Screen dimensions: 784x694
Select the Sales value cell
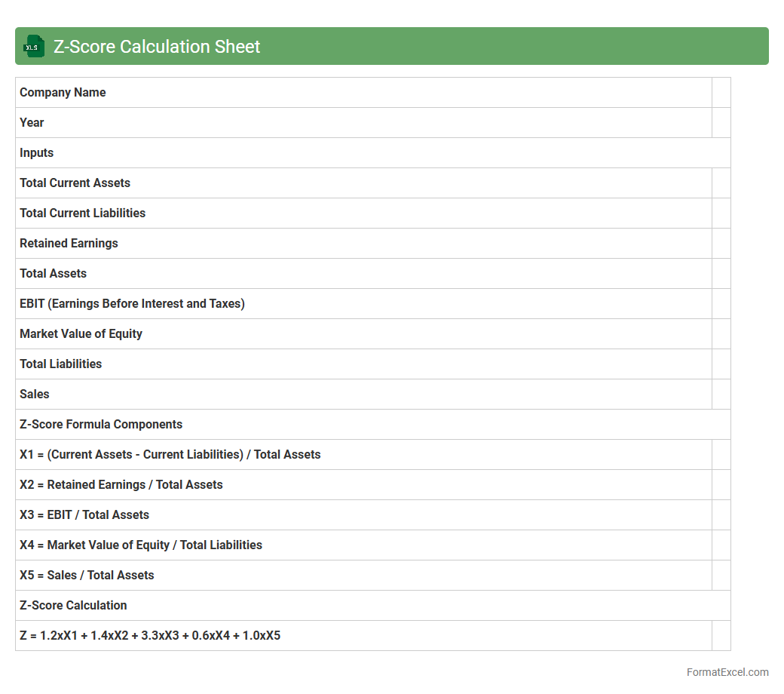pos(721,395)
